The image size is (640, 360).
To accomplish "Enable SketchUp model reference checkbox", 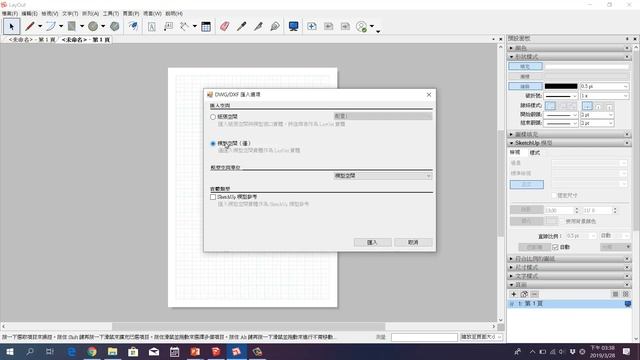I will pyautogui.click(x=213, y=197).
